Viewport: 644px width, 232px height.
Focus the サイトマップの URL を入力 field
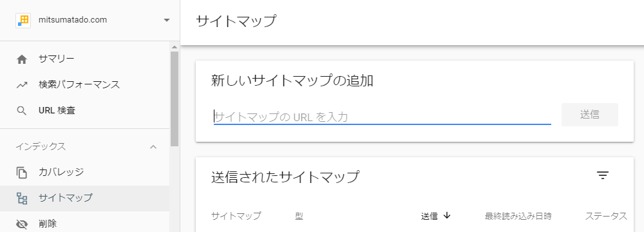(x=383, y=117)
